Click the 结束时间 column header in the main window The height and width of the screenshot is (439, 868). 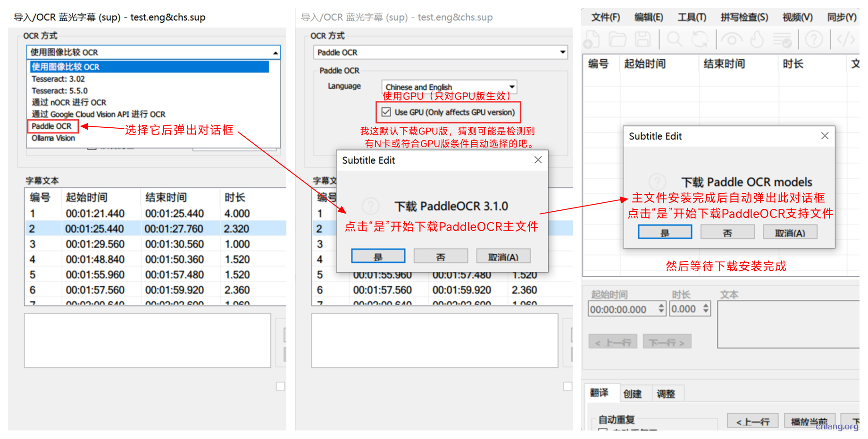(x=738, y=64)
